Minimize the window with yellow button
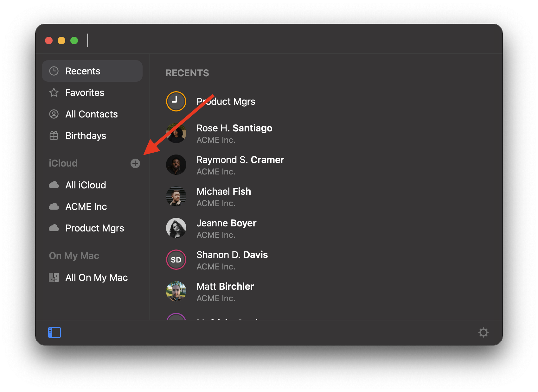The width and height of the screenshot is (538, 392). coord(61,41)
